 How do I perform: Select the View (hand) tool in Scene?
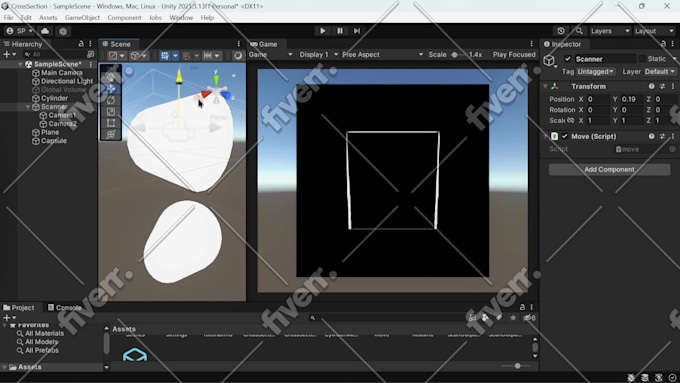[x=111, y=77]
